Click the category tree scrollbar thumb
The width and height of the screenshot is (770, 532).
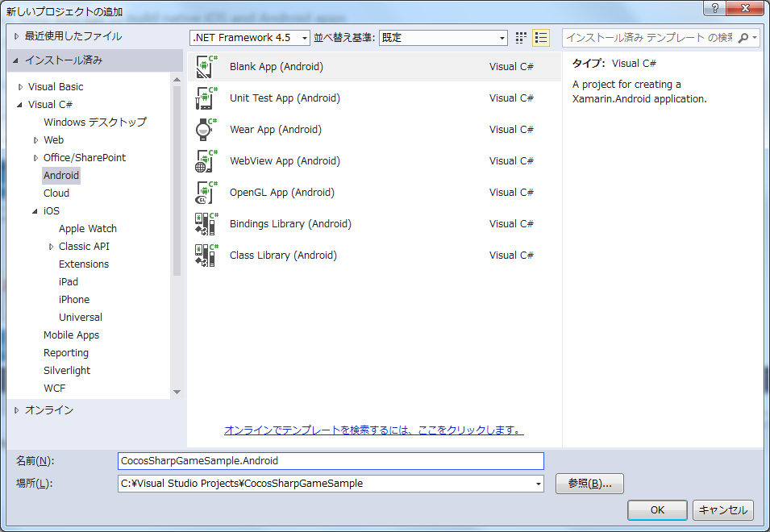click(x=177, y=181)
